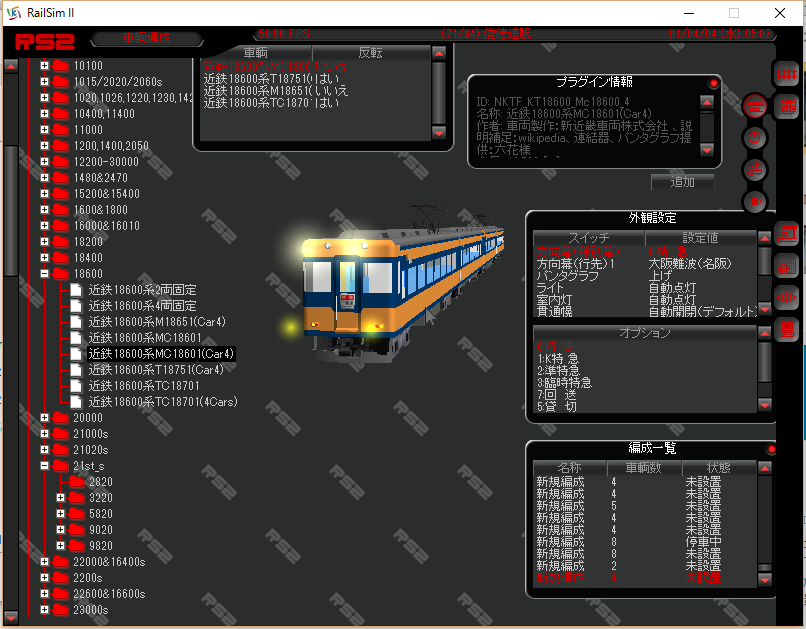Click the 追加 button
The width and height of the screenshot is (806, 629).
(682, 182)
